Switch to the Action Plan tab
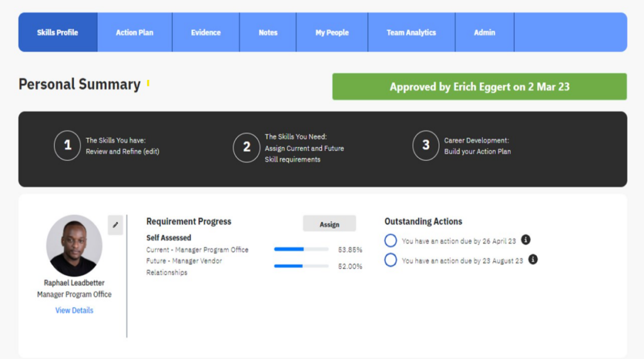644x359 pixels. tap(135, 32)
